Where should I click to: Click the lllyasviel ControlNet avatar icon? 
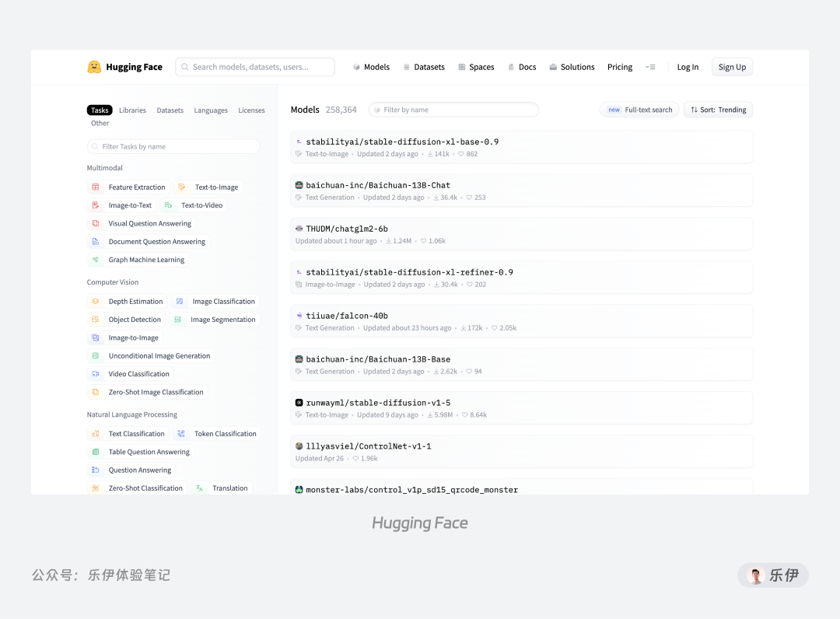pos(299,446)
